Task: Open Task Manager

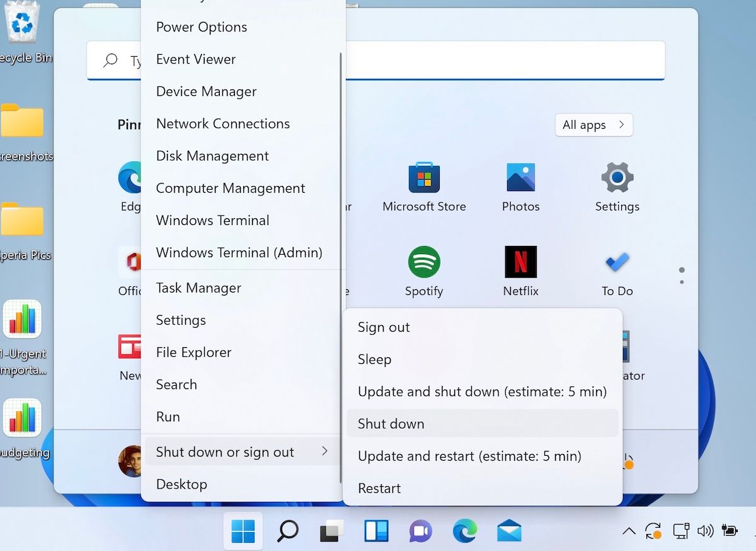Action: [x=198, y=287]
